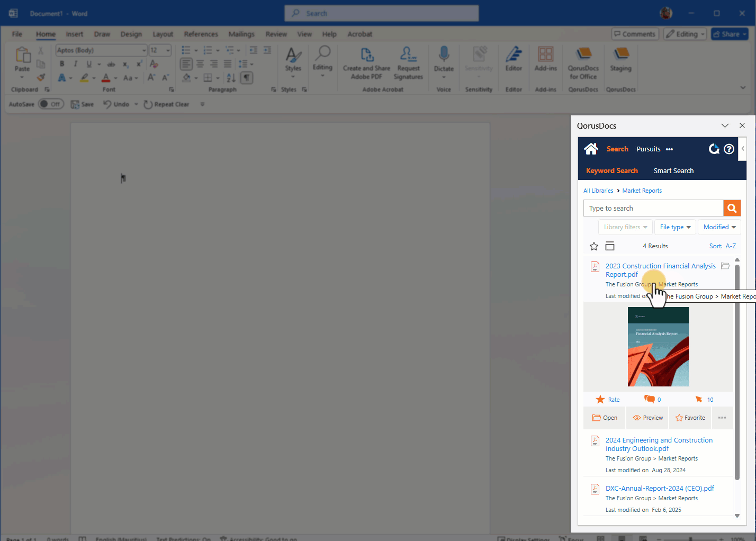Click the Sort: A-Z link
The image size is (756, 541).
pos(723,246)
